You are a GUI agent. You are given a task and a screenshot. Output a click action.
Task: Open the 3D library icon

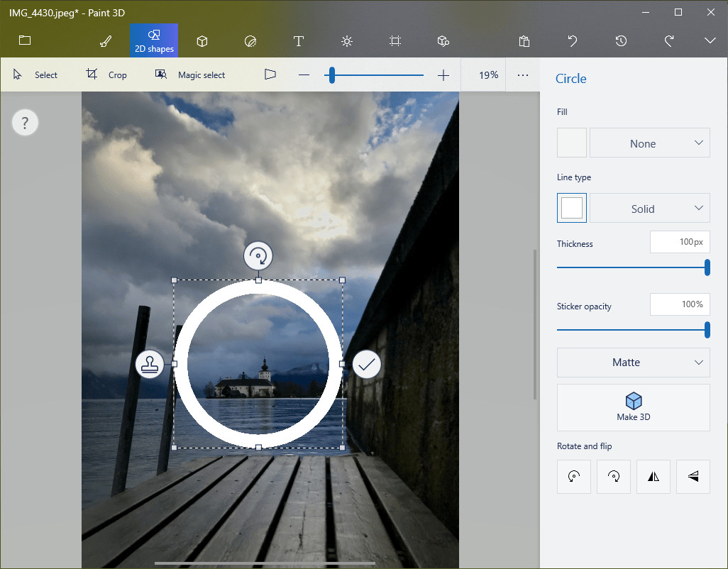pos(443,41)
